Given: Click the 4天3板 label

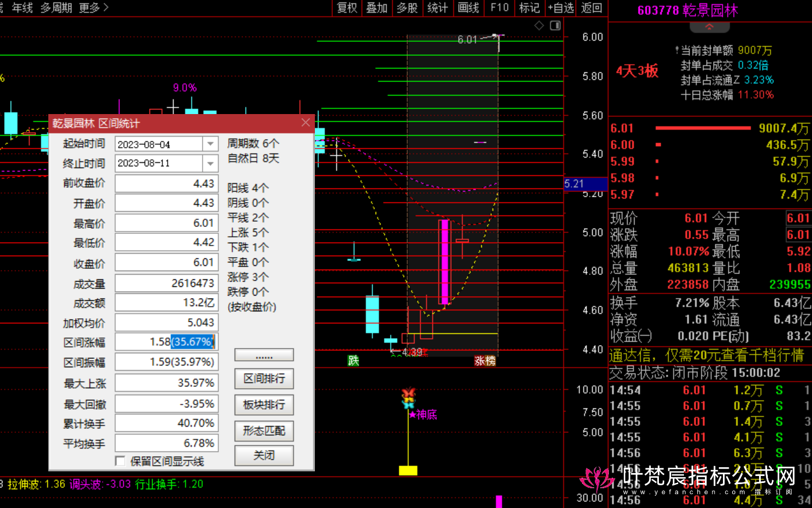Looking at the screenshot, I should tap(637, 71).
